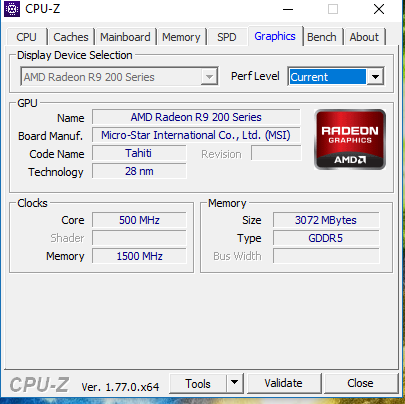Image resolution: width=405 pixels, height=404 pixels.
Task: Minimize the CPU-Z window
Action: [x=288, y=9]
